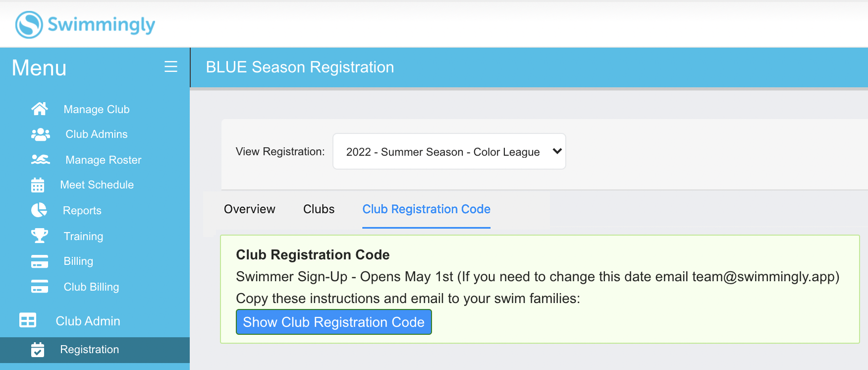Click the Swimmingly logo
This screenshot has height=370, width=868.
pyautogui.click(x=85, y=24)
